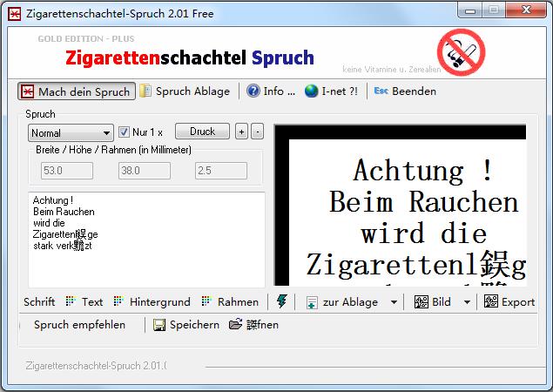Click the I-net globe icon

pyautogui.click(x=311, y=91)
